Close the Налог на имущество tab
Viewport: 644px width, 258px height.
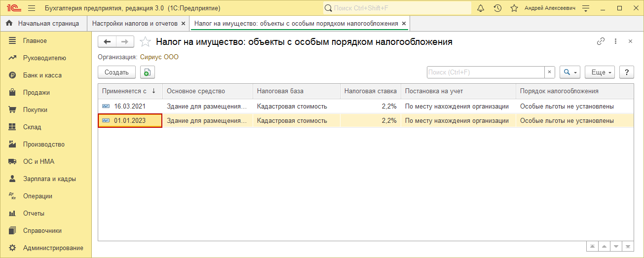[404, 23]
